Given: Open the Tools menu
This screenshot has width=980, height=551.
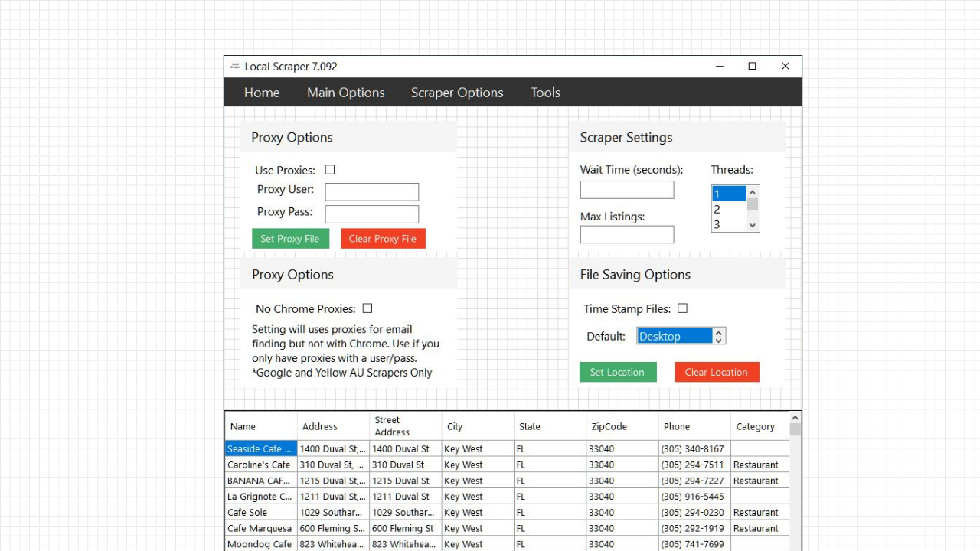Looking at the screenshot, I should tap(545, 92).
